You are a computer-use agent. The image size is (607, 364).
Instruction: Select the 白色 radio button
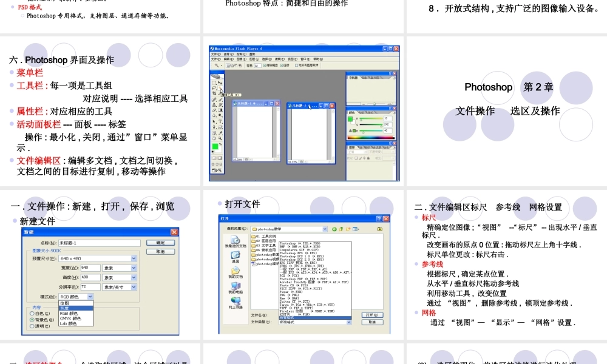click(x=32, y=314)
